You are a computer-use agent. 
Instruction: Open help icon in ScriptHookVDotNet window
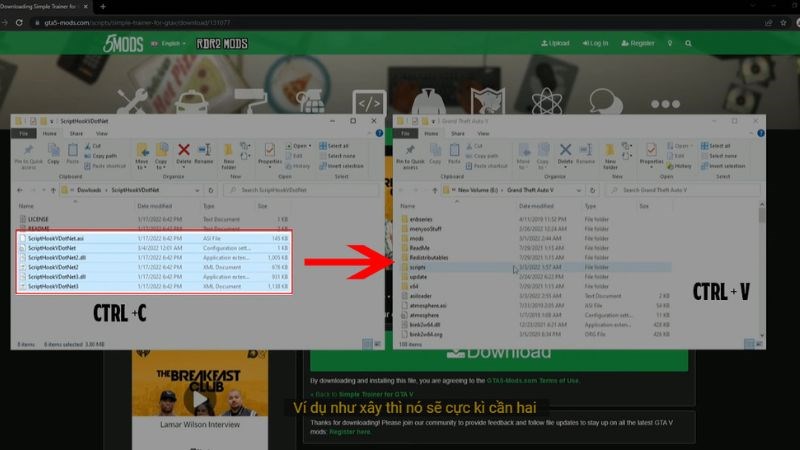(379, 133)
